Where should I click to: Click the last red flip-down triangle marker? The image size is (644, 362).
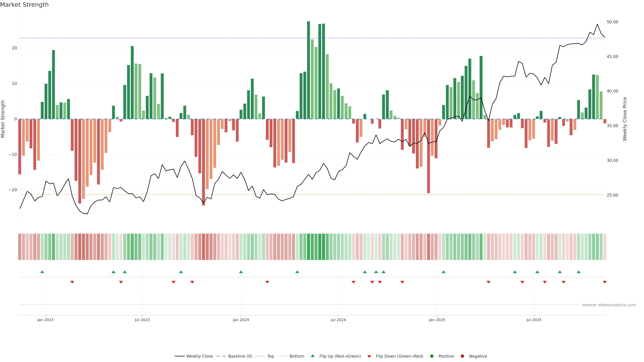click(604, 282)
